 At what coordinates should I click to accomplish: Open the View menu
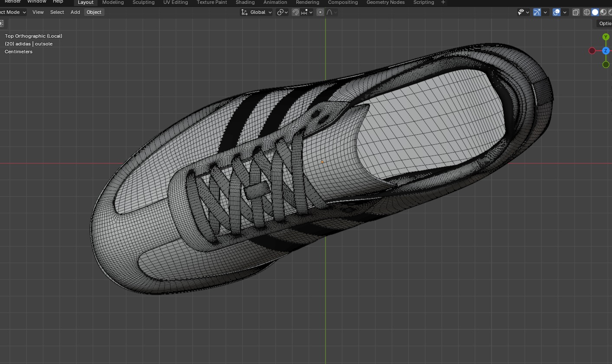[x=38, y=12]
